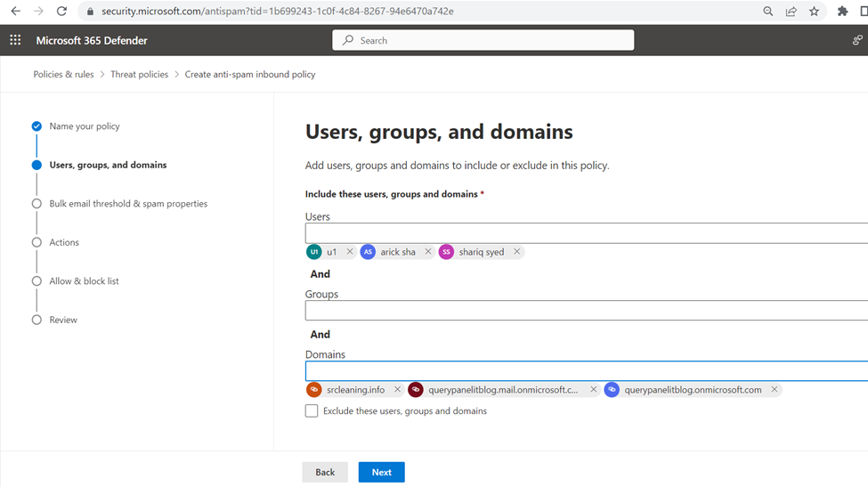Click the browser reload icon

(x=61, y=11)
